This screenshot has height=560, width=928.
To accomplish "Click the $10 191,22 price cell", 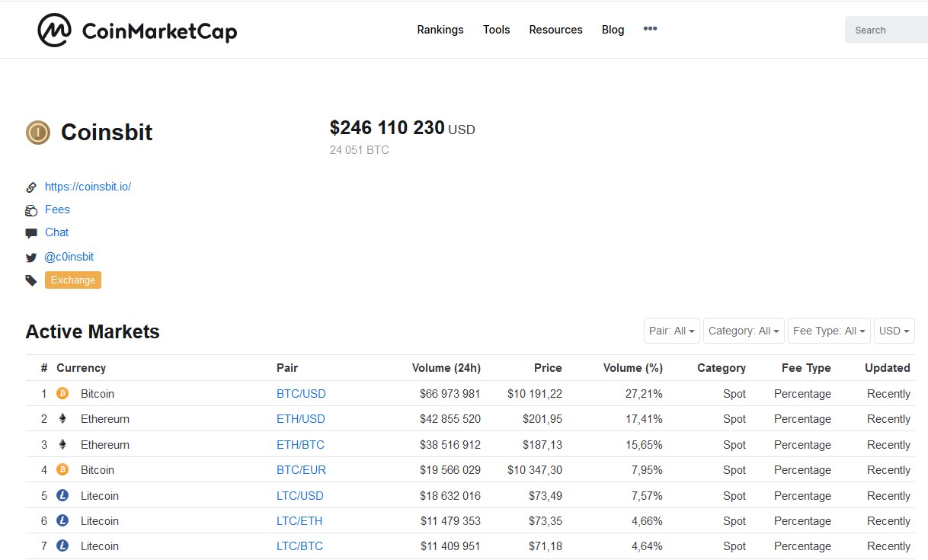I will 535,394.
